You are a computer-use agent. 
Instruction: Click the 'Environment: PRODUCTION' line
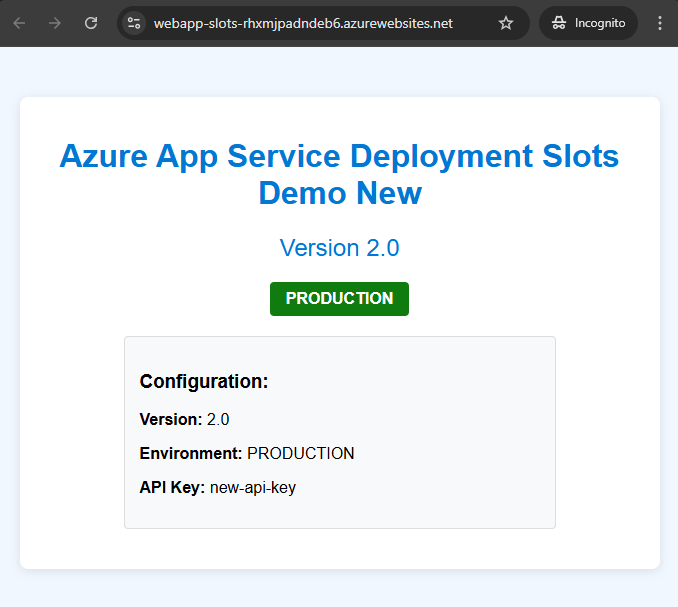[x=247, y=454]
